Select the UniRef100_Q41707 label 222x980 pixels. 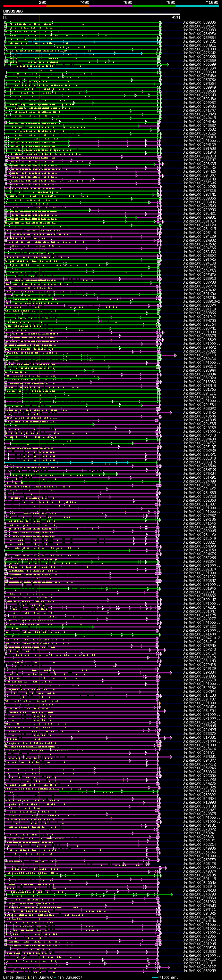199,110
